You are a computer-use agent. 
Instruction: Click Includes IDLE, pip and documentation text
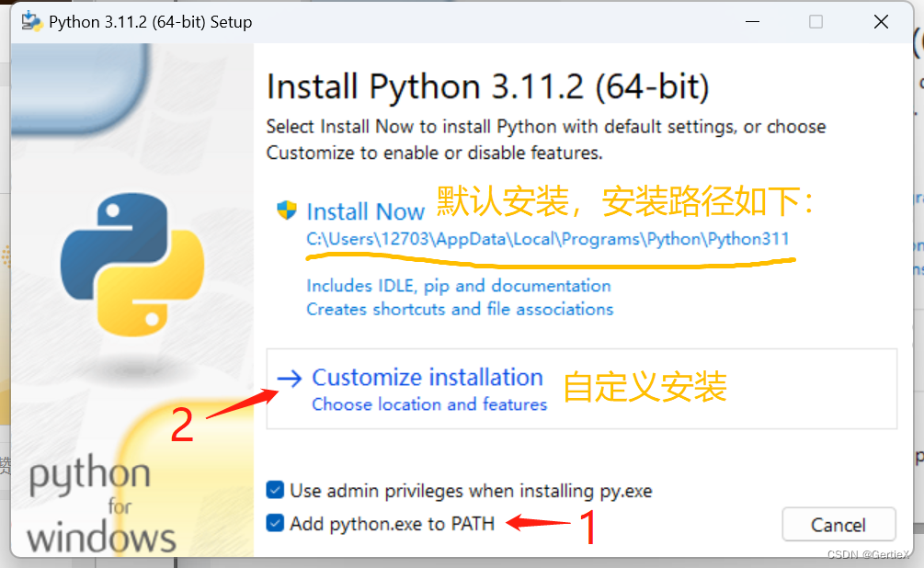click(458, 285)
